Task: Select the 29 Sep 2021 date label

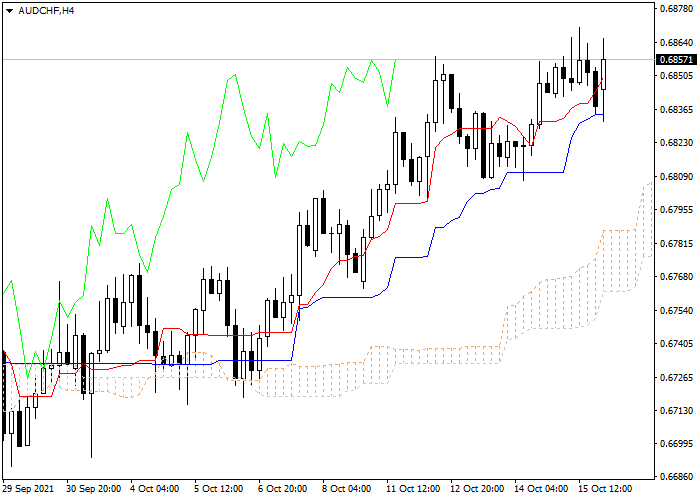Action: 28,489
